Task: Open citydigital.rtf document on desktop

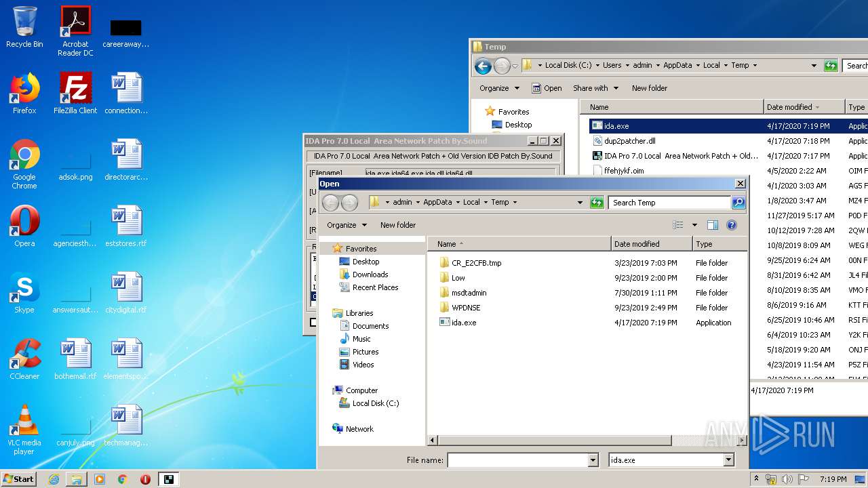Action: tap(126, 293)
